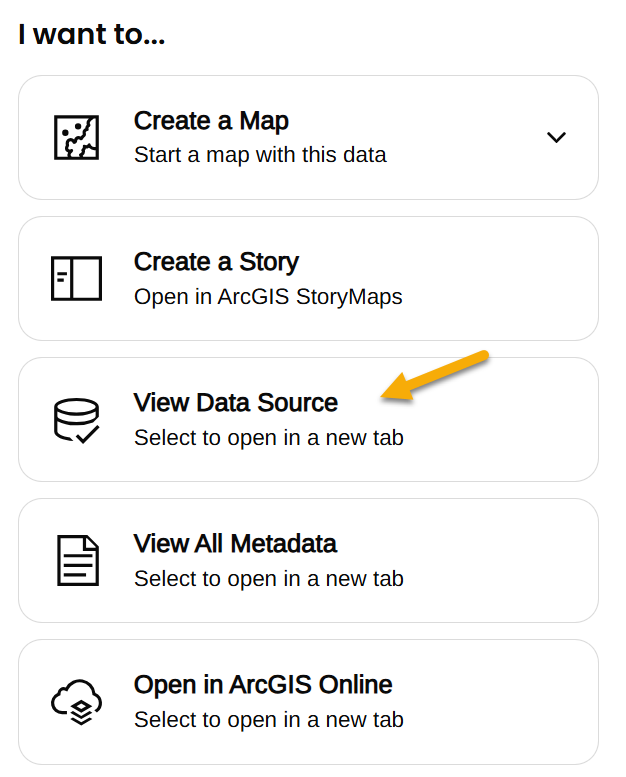Click the map icon in Create a Map
The width and height of the screenshot is (626, 777).
point(76,137)
